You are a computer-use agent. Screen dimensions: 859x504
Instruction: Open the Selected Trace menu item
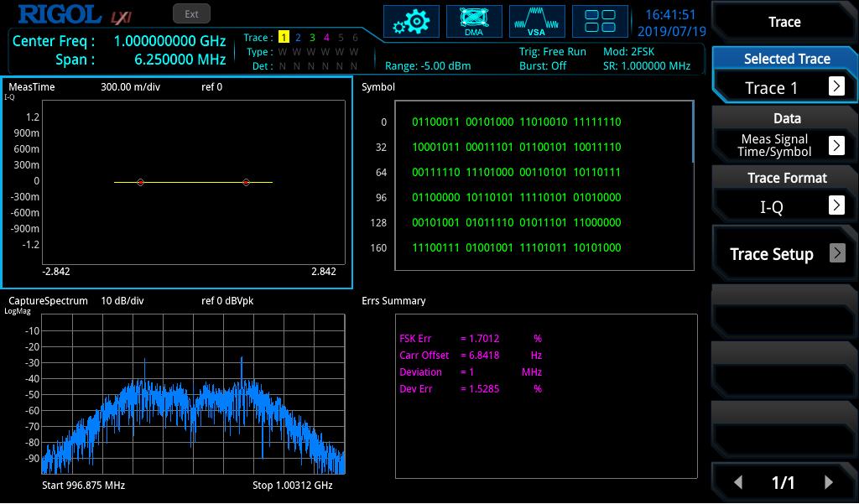click(x=784, y=75)
